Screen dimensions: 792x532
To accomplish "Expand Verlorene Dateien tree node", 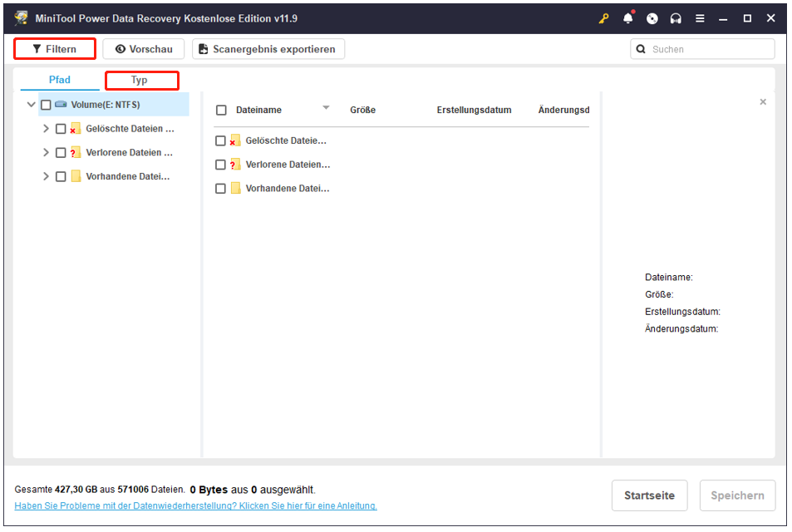I will (46, 152).
